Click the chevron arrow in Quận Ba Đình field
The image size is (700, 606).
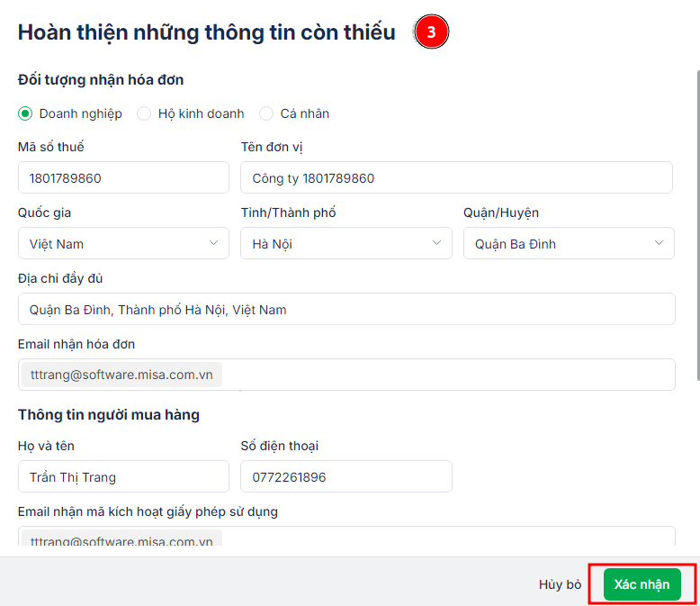pyautogui.click(x=659, y=242)
